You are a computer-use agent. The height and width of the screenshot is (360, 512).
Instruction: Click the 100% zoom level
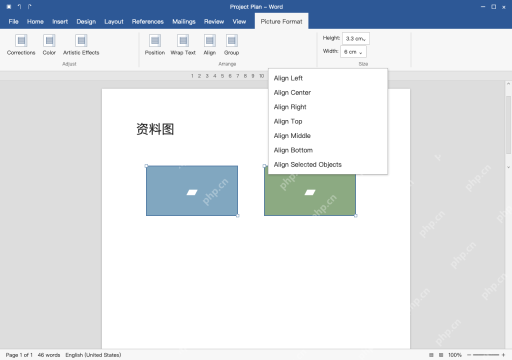pyautogui.click(x=455, y=355)
